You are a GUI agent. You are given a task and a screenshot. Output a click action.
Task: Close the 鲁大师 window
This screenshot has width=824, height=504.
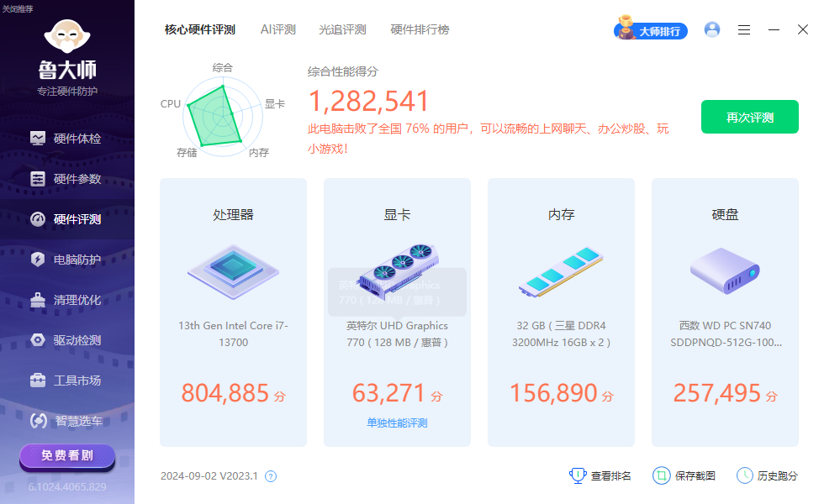click(x=802, y=30)
